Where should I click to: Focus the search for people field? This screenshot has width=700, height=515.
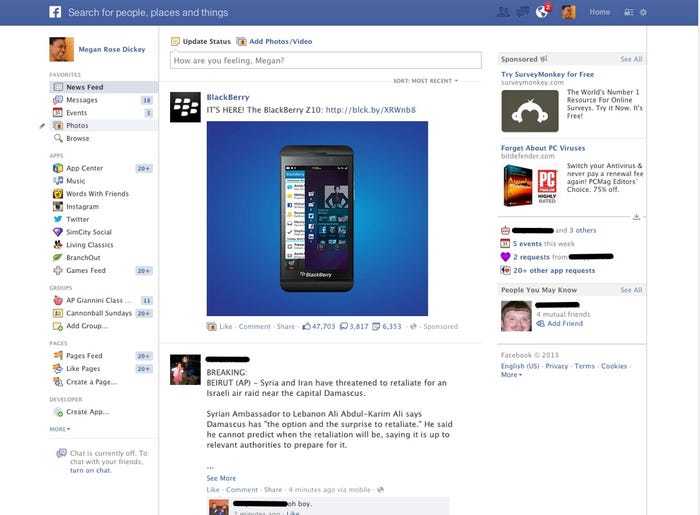(x=148, y=12)
